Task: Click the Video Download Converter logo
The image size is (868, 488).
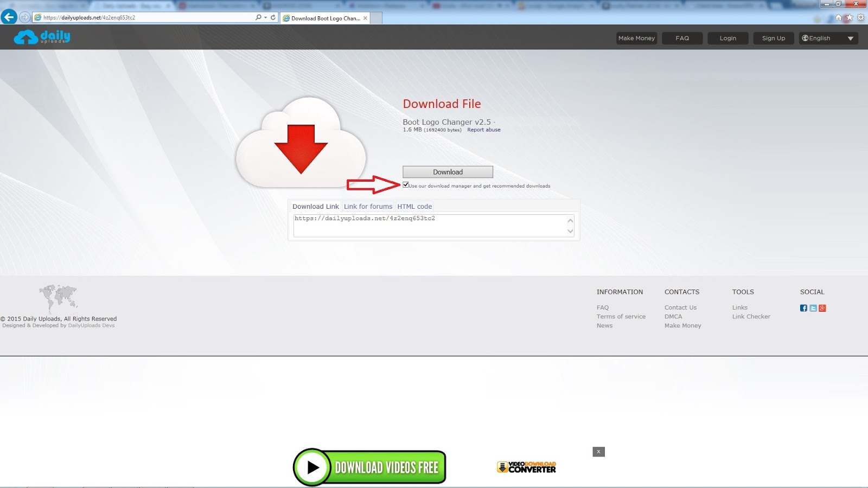Action: [x=526, y=467]
